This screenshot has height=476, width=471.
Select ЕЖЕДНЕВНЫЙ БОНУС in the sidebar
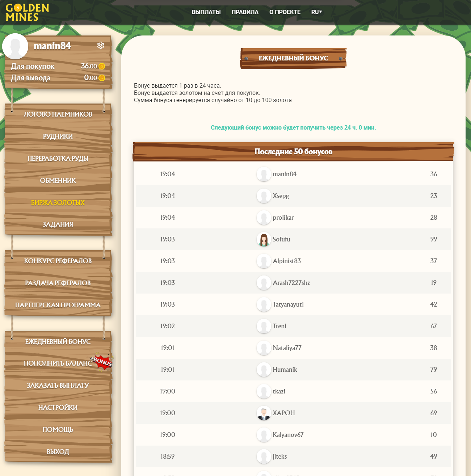[58, 342]
